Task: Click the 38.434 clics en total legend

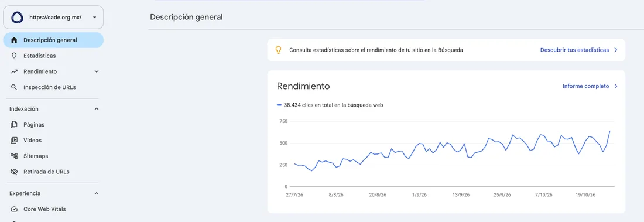Action: pyautogui.click(x=333, y=105)
